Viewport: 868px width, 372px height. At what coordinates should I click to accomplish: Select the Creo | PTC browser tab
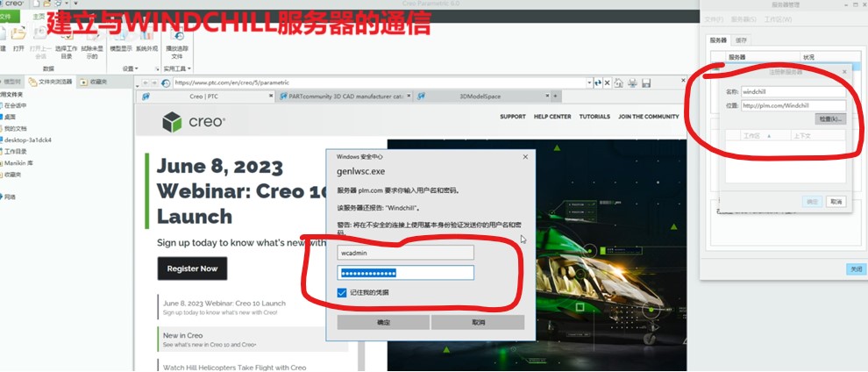click(x=203, y=96)
